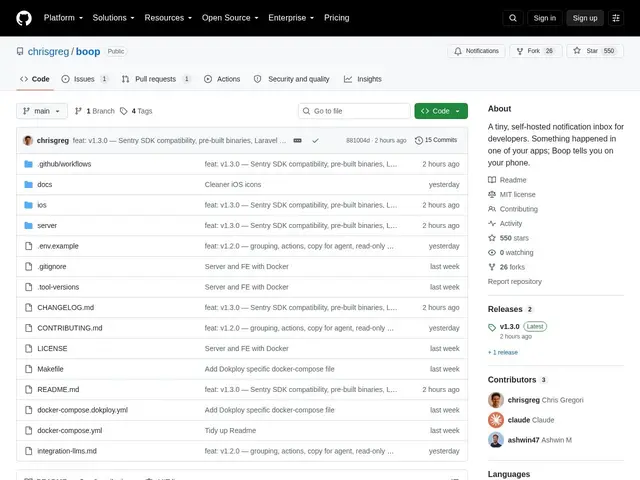The height and width of the screenshot is (480, 640).
Task: Switch to Security and quality tab
Action: [x=292, y=79]
